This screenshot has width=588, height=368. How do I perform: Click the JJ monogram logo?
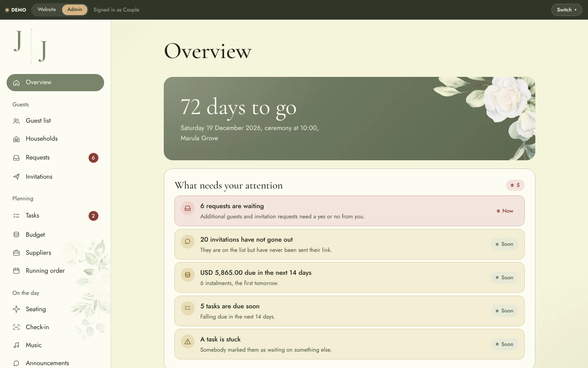[31, 46]
